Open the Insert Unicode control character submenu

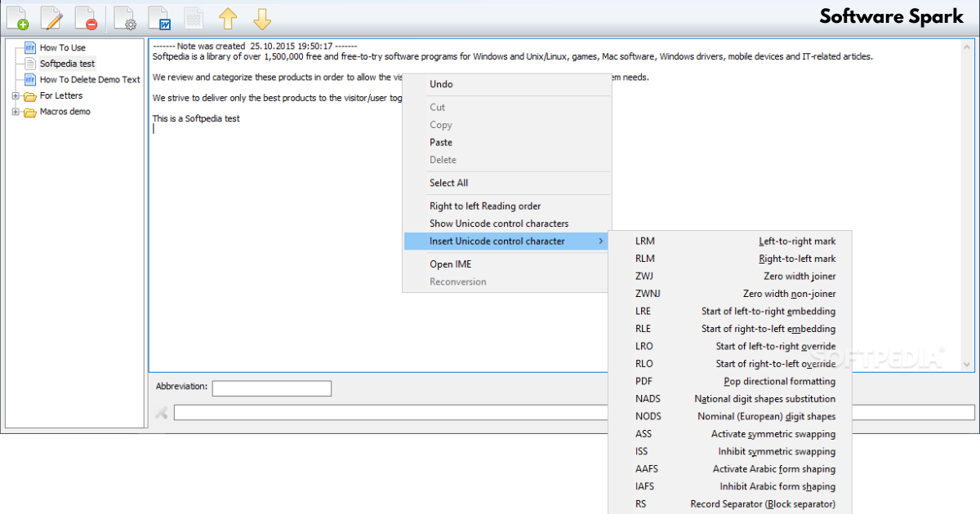click(506, 241)
